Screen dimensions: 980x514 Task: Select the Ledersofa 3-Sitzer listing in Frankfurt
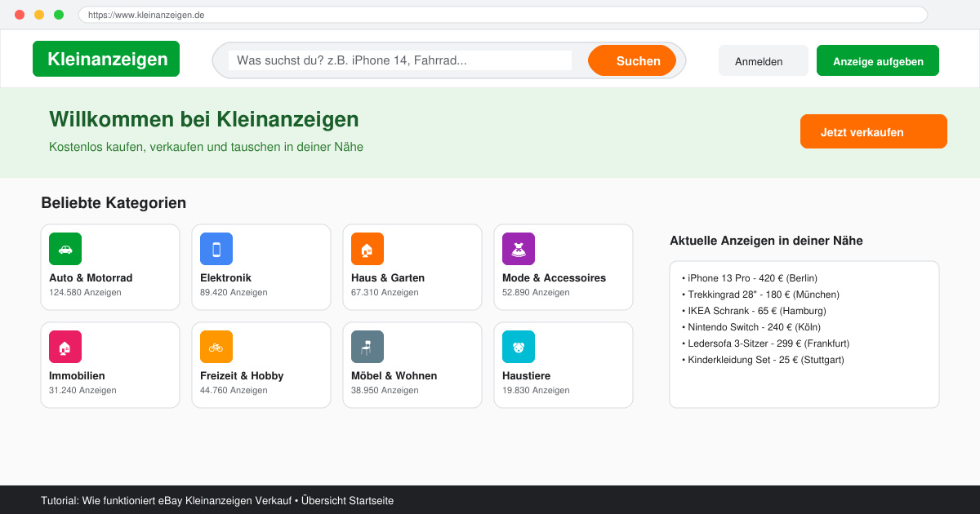pos(765,343)
